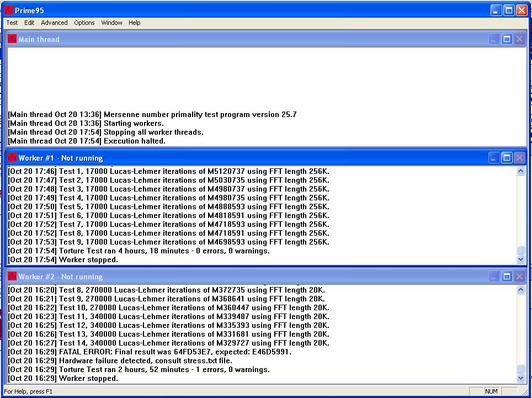
Task: Open the Test menu
Action: point(12,23)
